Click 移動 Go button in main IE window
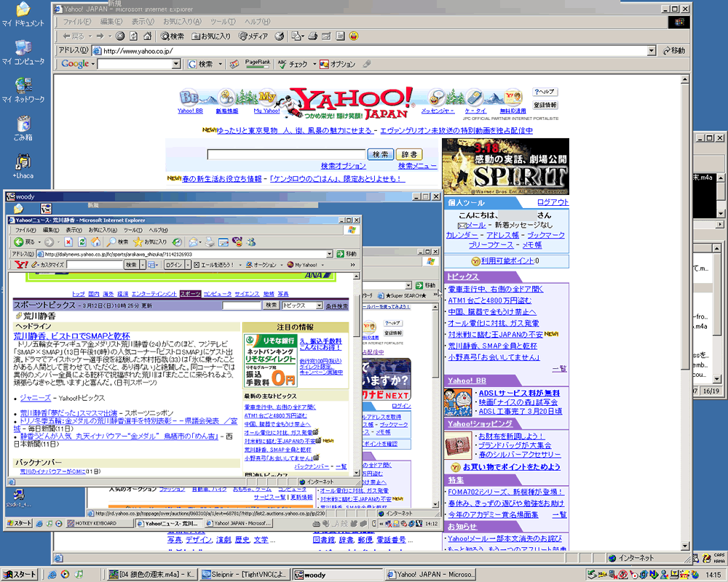 point(673,51)
